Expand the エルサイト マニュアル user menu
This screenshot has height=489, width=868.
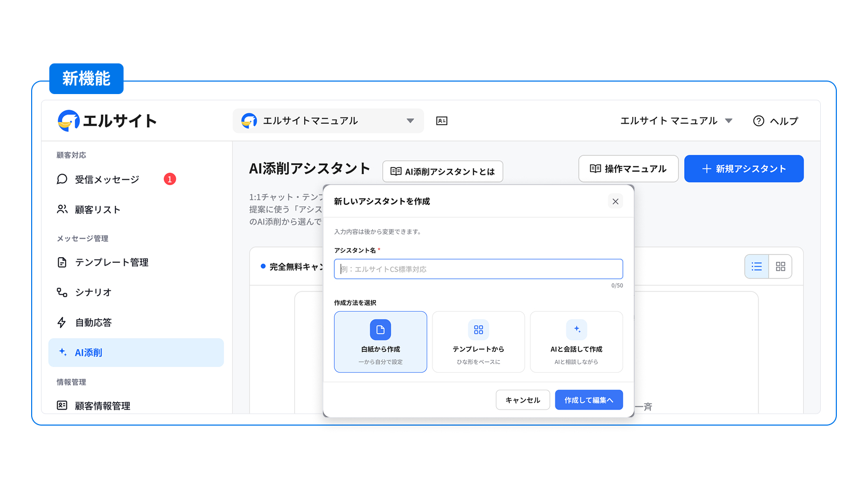click(676, 121)
